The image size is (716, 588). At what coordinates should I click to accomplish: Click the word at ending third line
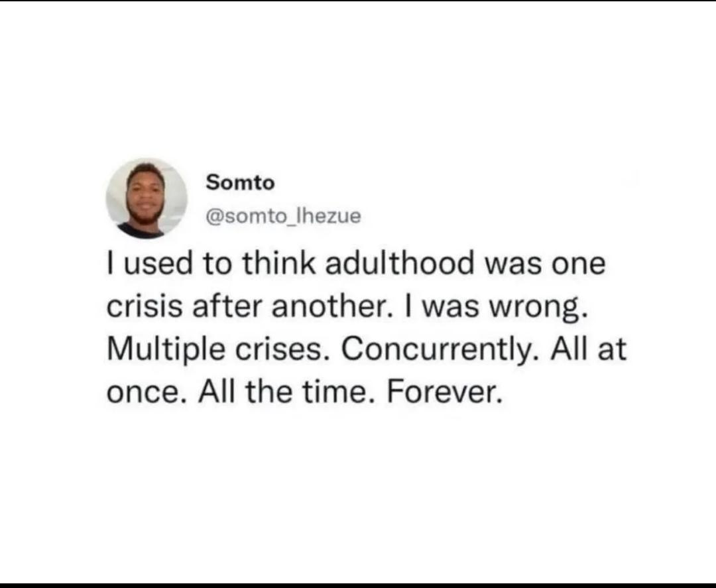(613, 351)
